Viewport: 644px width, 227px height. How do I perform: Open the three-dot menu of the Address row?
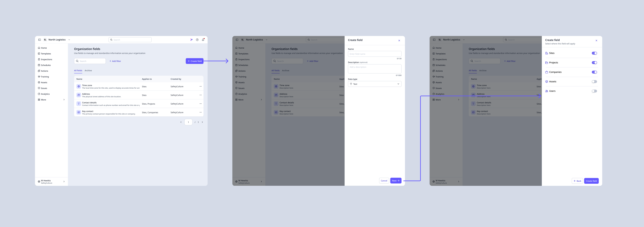click(x=200, y=95)
